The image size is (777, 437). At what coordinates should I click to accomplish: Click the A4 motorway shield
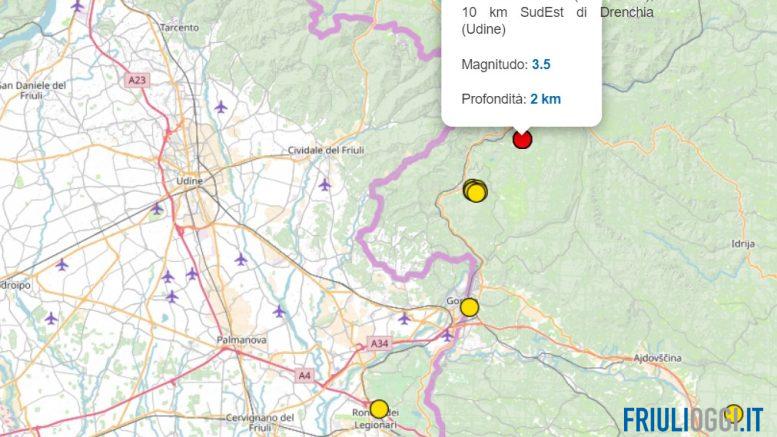click(x=303, y=375)
